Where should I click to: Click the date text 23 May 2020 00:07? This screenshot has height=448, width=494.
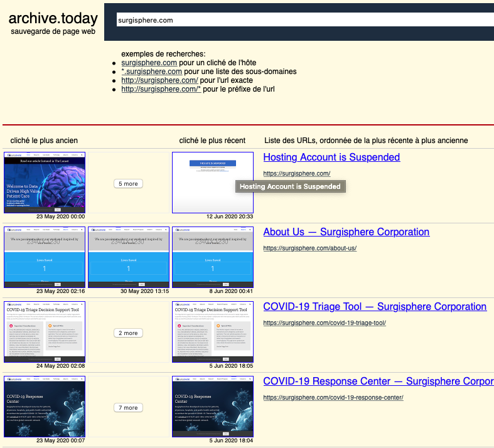60,440
